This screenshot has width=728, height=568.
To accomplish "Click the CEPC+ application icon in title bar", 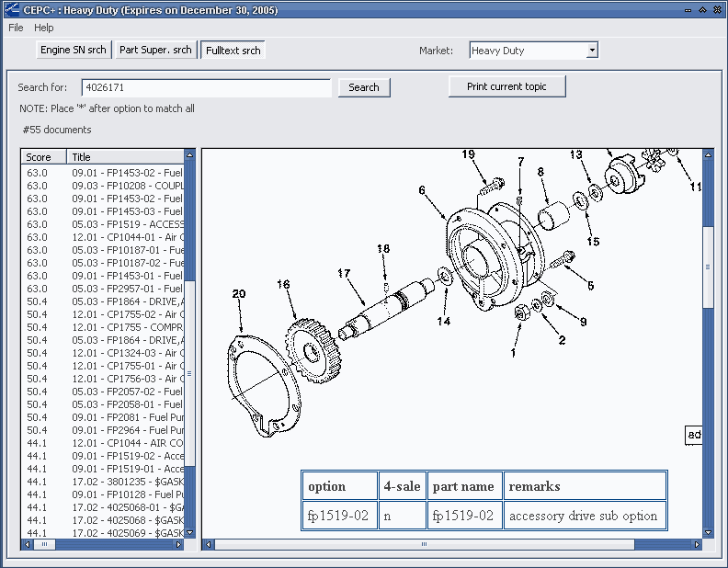I will (x=11, y=10).
